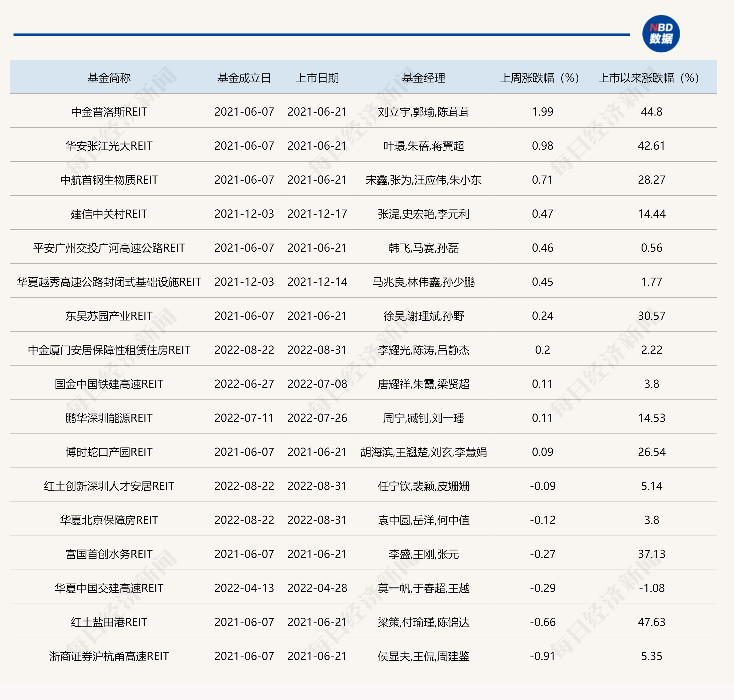This screenshot has width=734, height=700.
Task: Select 中金厦门安居保障性租赁住房REIT name
Action: click(109, 350)
